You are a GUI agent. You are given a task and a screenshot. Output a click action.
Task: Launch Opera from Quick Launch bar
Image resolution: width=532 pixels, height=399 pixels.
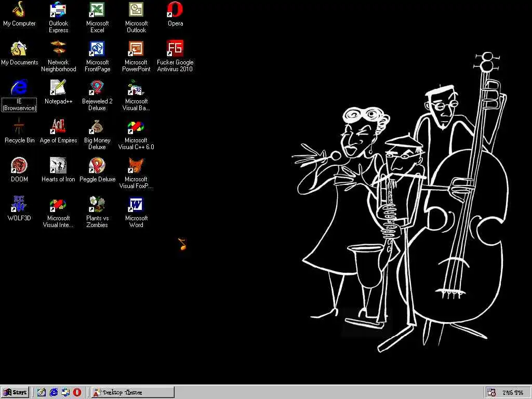pos(77,392)
